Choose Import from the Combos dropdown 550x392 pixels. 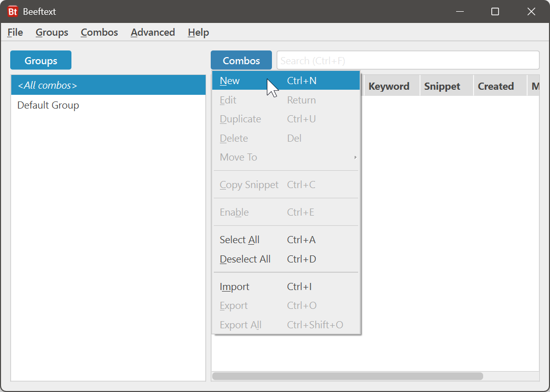pos(286,286)
